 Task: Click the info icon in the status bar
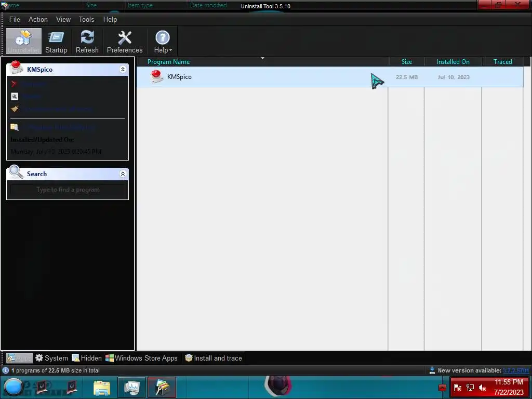click(x=5, y=370)
